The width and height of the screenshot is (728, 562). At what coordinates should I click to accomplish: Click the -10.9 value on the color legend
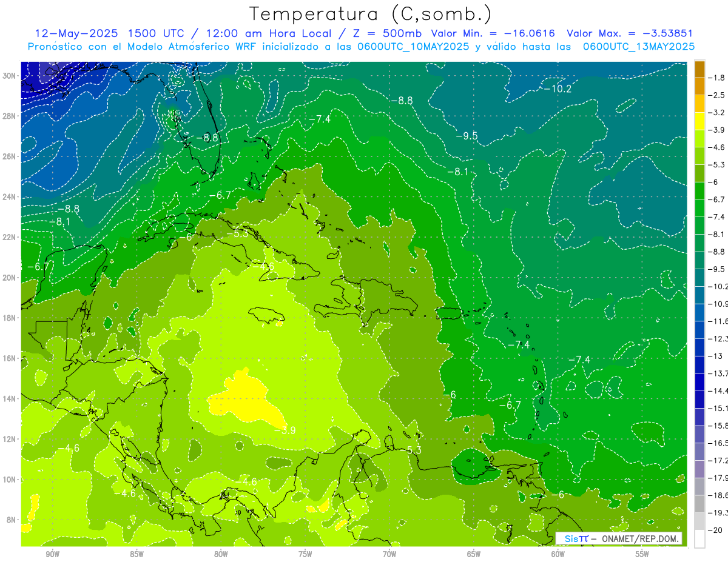[x=718, y=303]
